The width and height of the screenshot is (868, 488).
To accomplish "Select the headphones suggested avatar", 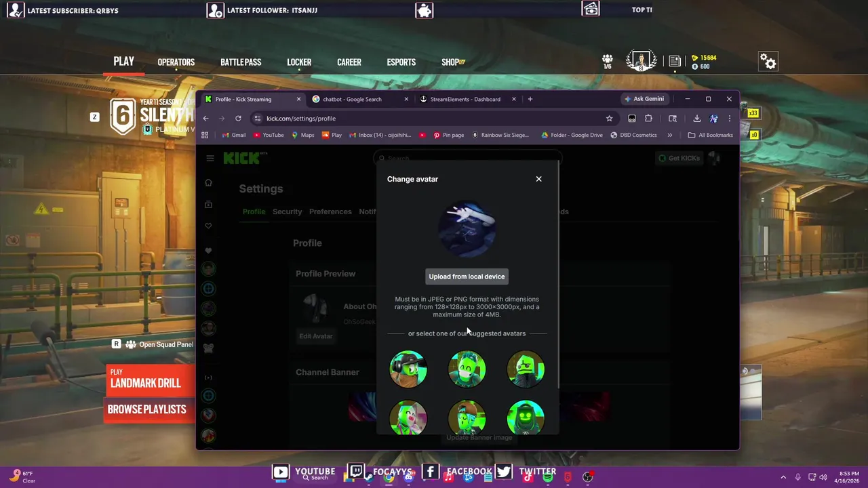I will [408, 369].
